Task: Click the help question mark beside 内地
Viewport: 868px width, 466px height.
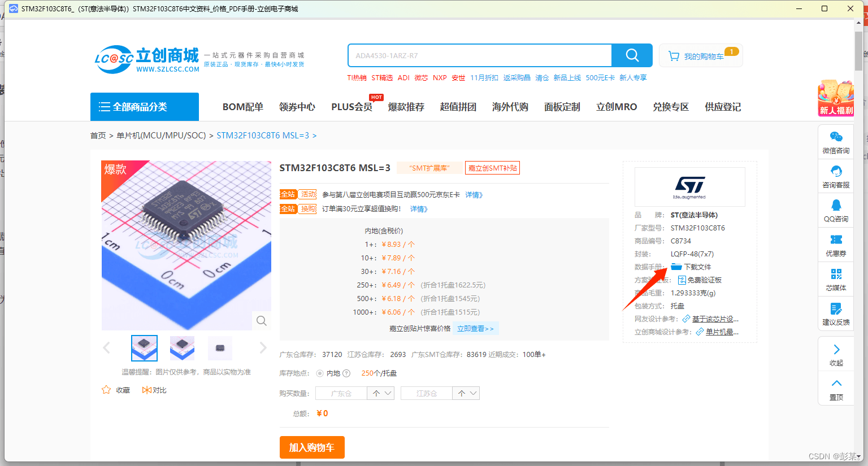Action: (346, 373)
